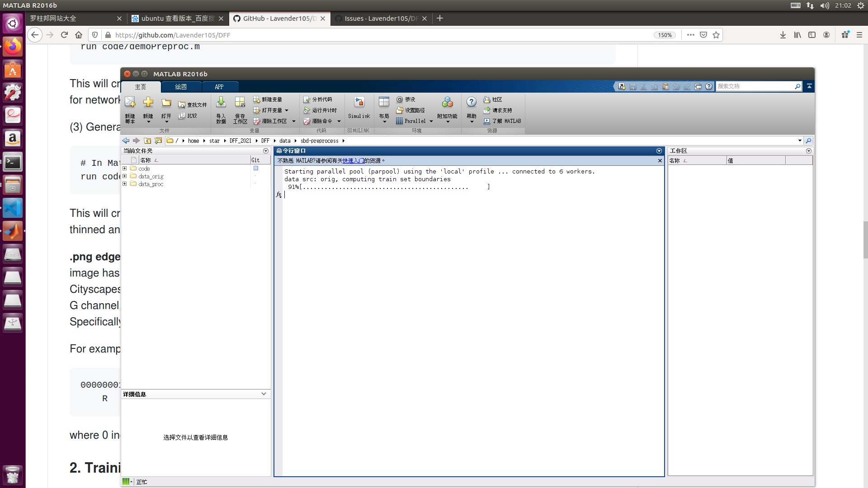The height and width of the screenshot is (488, 868).
Task: Click 设置路径 (Set Path)
Action: tap(410, 110)
